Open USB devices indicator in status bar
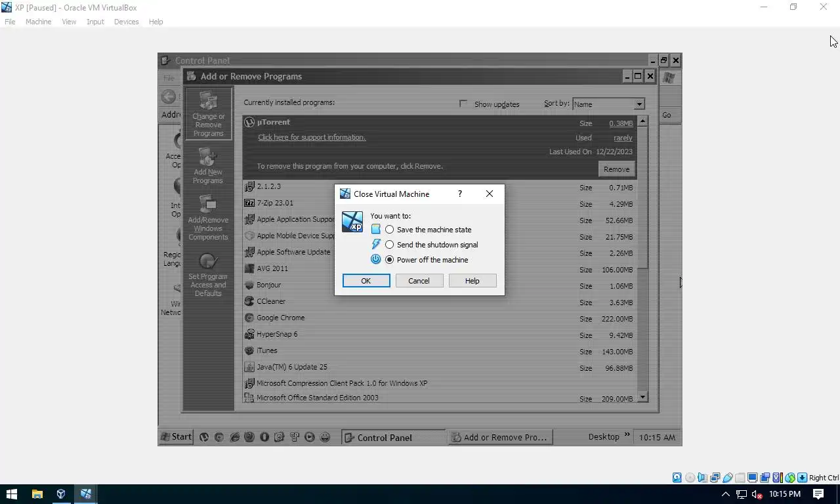 click(728, 478)
